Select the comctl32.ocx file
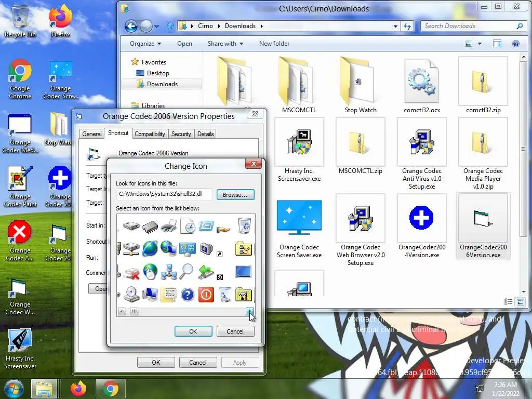532x399 pixels. [422, 85]
